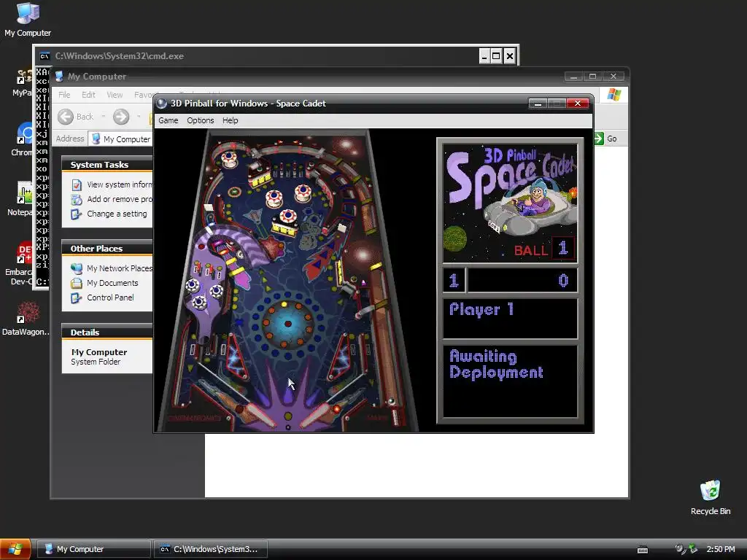747x560 pixels.
Task: Select the MyPal desktop shortcut
Action: click(x=22, y=81)
